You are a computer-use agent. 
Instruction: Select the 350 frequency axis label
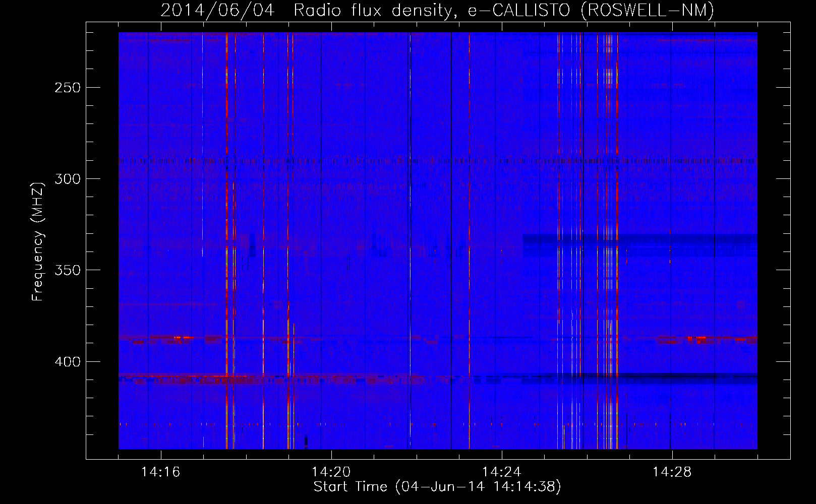click(68, 270)
